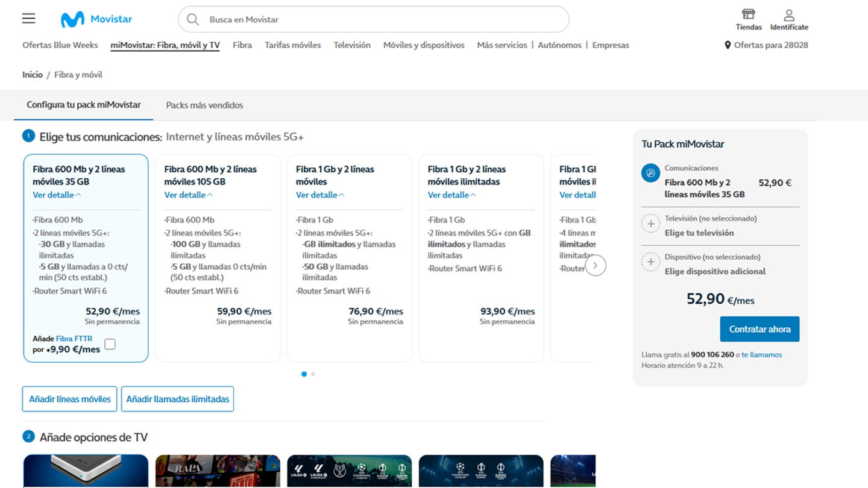Open the Fibra menu item
The image size is (868, 488).
[242, 45]
